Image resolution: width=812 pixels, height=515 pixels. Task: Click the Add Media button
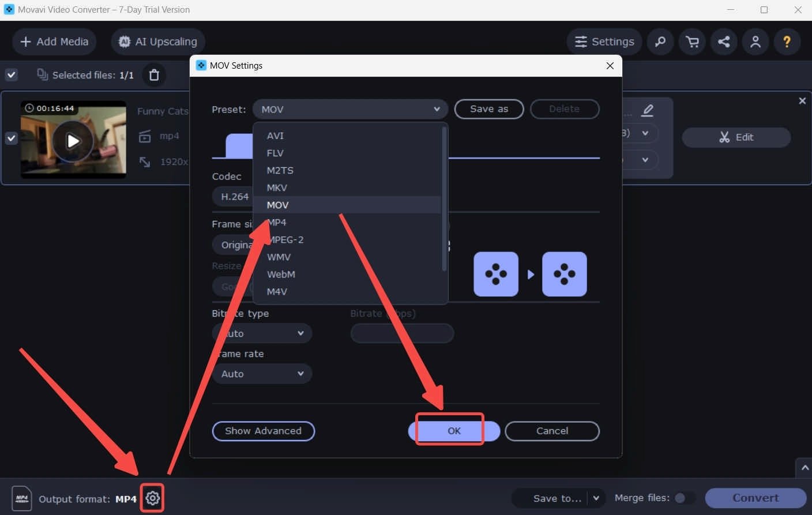(54, 42)
